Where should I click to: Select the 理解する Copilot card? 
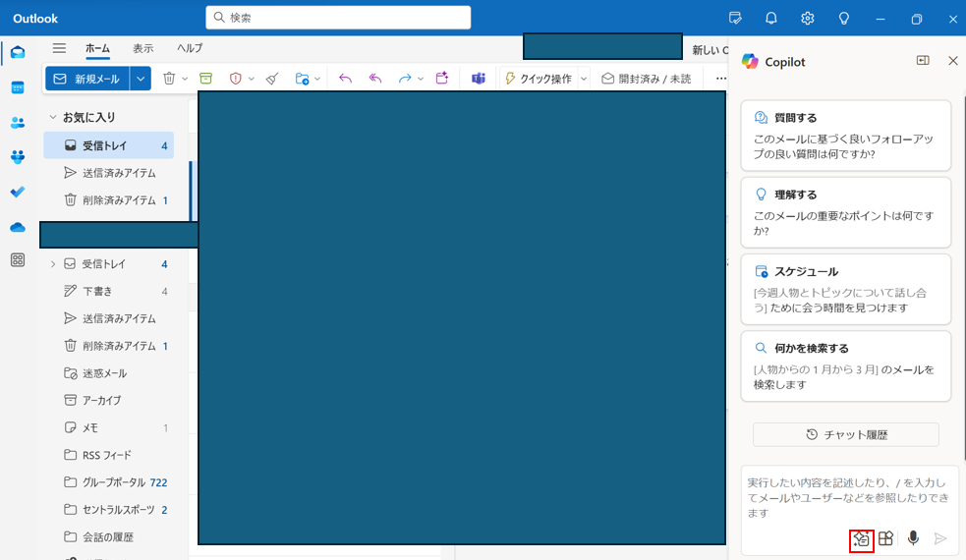(846, 212)
